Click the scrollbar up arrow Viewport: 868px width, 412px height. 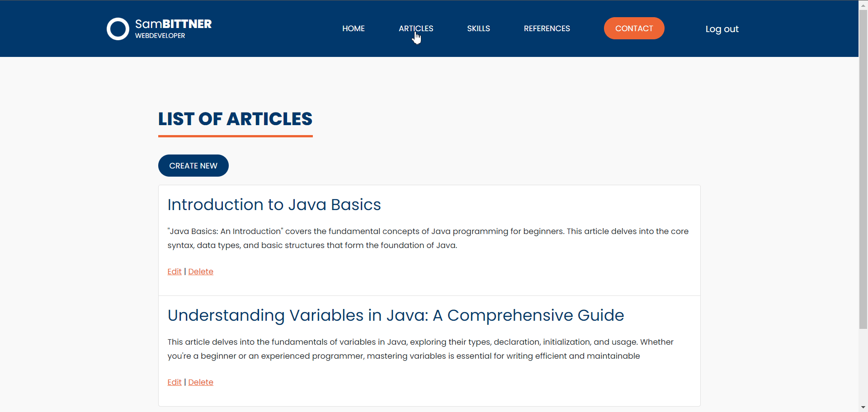[x=863, y=4]
